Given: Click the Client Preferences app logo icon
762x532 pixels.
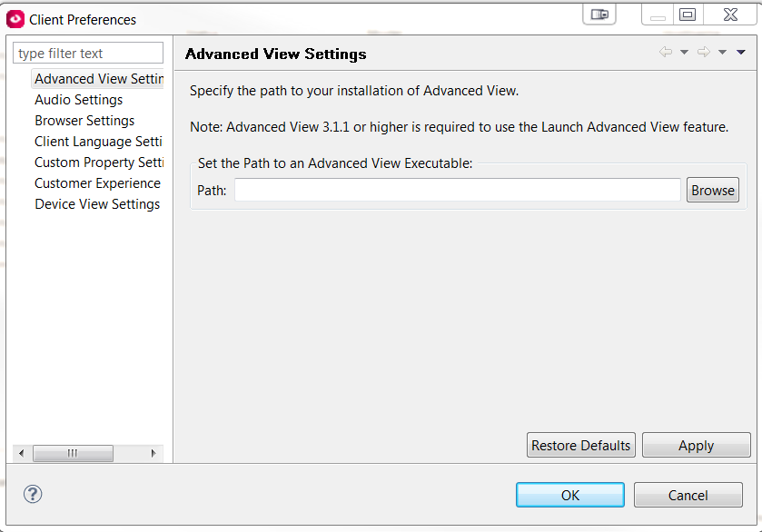Looking at the screenshot, I should [x=15, y=19].
